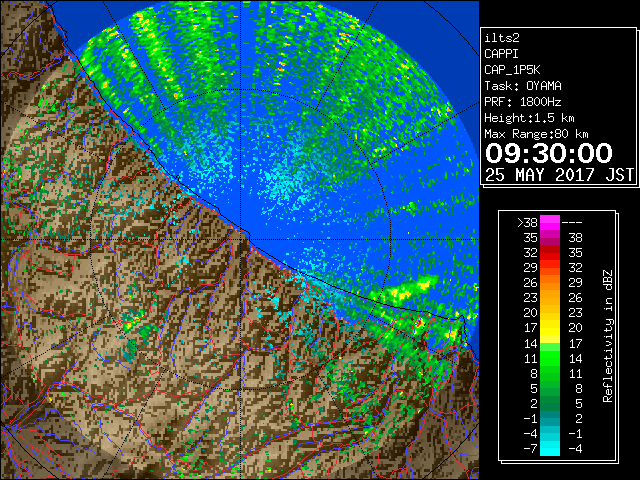Click the 09:30:00 timestamp
The height and width of the screenshot is (480, 640).
[x=549, y=153]
